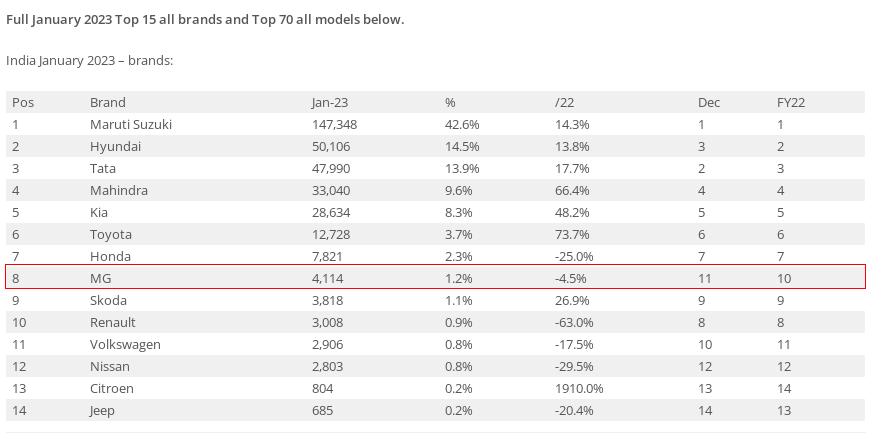The image size is (887, 439).
Task: Select the Maruti Suzuki brand cell
Action: (131, 124)
